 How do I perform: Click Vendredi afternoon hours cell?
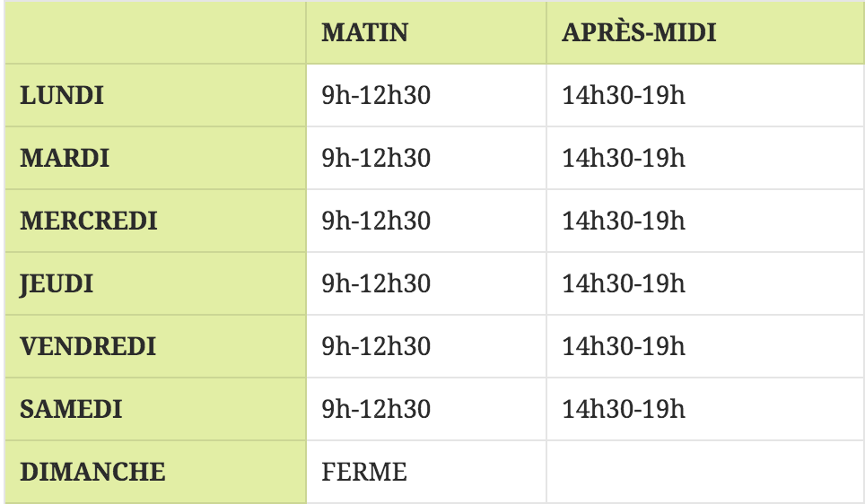click(624, 346)
